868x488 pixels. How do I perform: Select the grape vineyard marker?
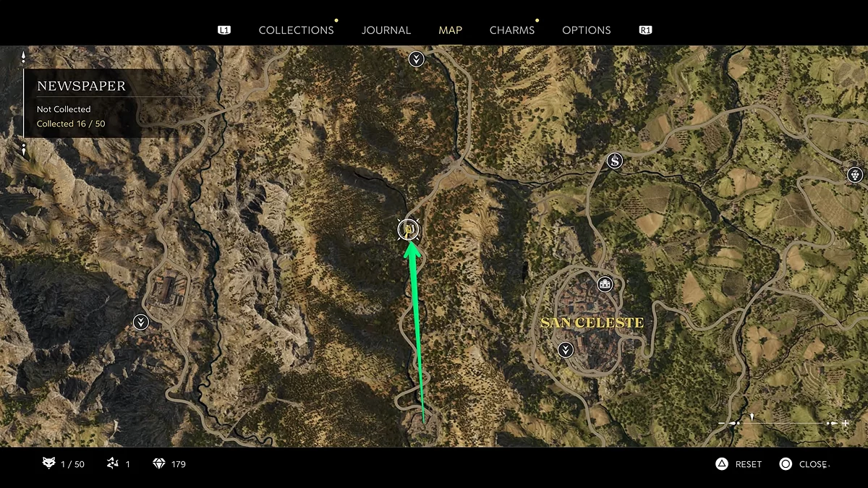click(855, 174)
